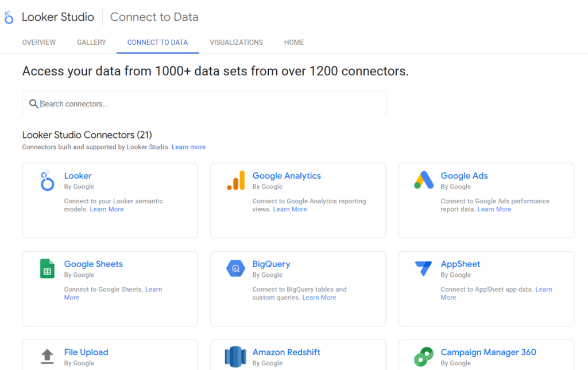Image resolution: width=588 pixels, height=370 pixels.
Task: Select the Connect to Data tab
Action: click(157, 43)
